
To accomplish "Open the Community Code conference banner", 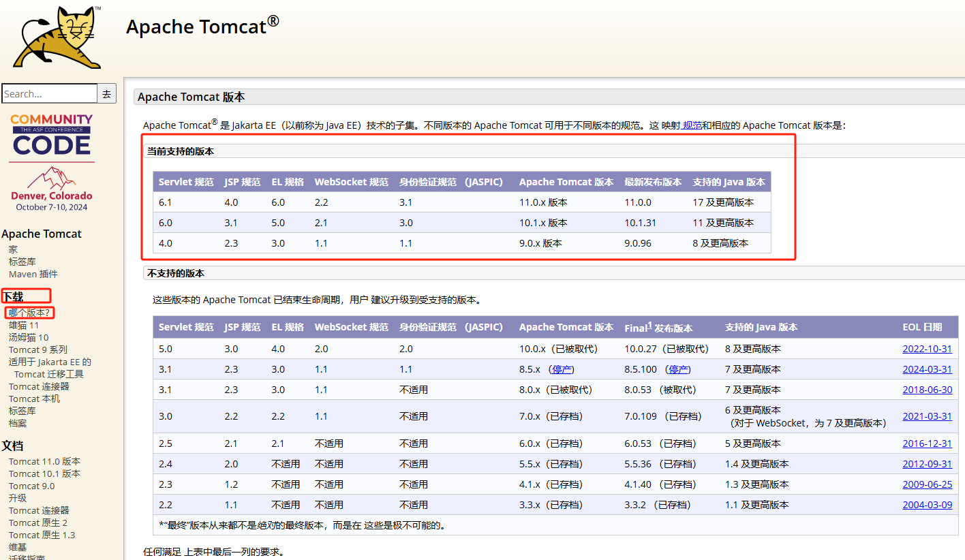I will (x=52, y=162).
